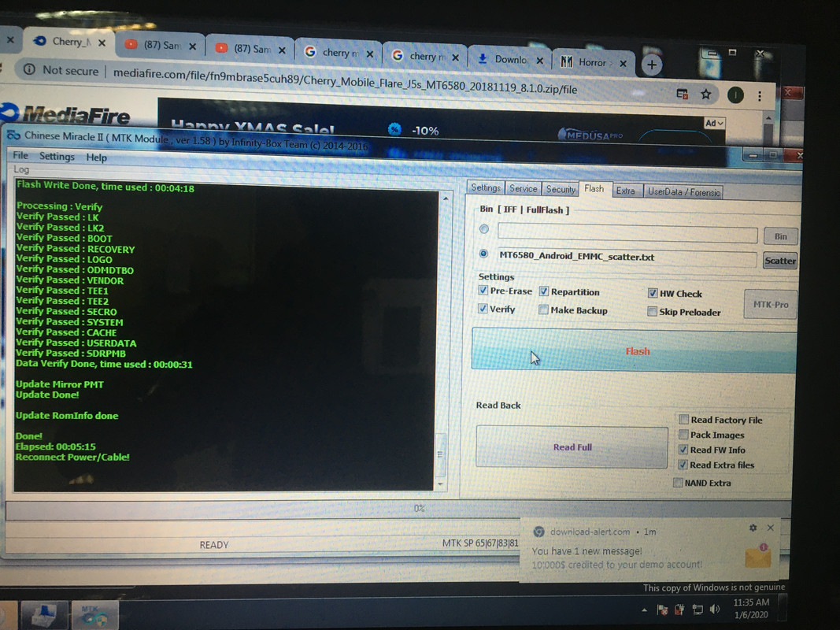Viewport: 840px width, 630px height.
Task: Click the Scatter browse button
Action: 780,261
